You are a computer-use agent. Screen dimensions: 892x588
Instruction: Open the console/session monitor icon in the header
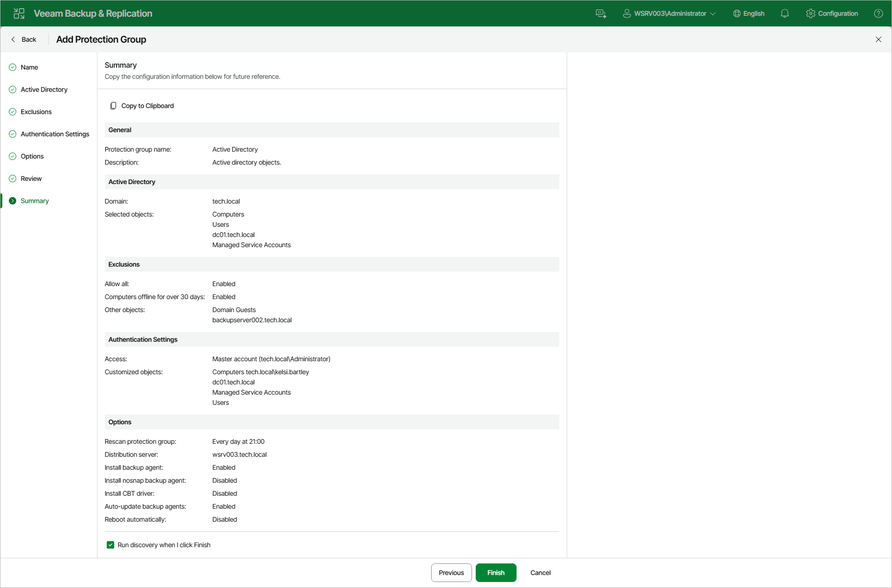(601, 13)
